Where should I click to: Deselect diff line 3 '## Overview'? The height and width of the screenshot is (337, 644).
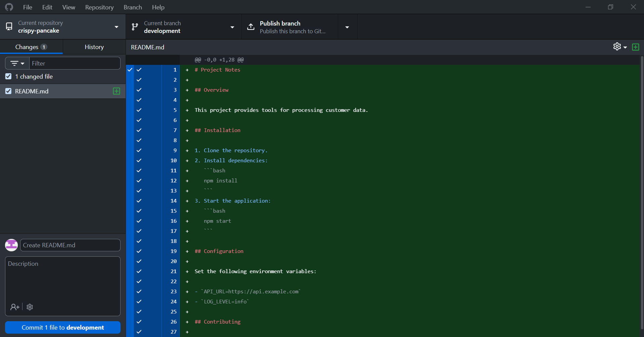139,90
